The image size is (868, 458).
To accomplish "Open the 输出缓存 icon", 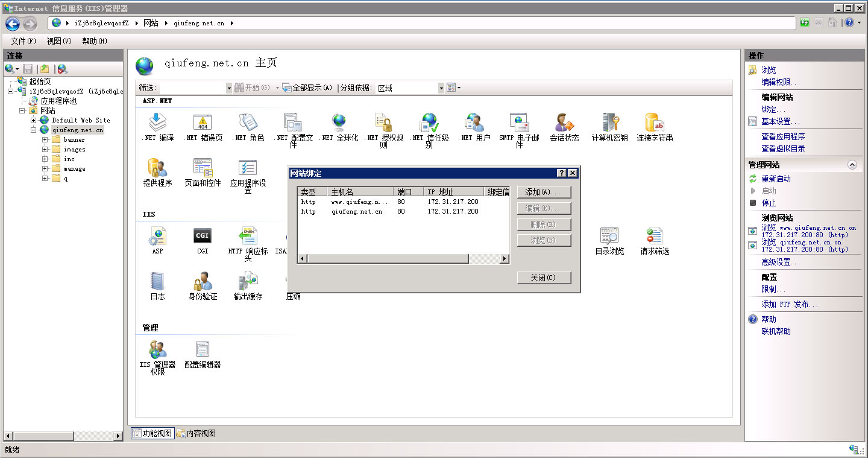I will click(x=248, y=286).
